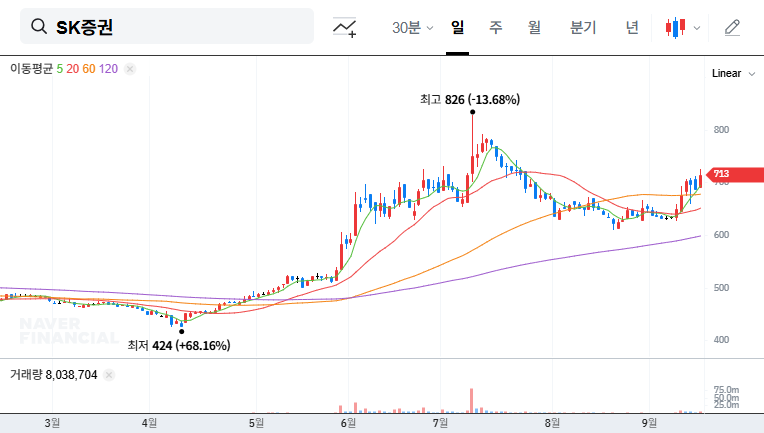
Task: Click the 5월 date axis label
Action: pos(256,423)
